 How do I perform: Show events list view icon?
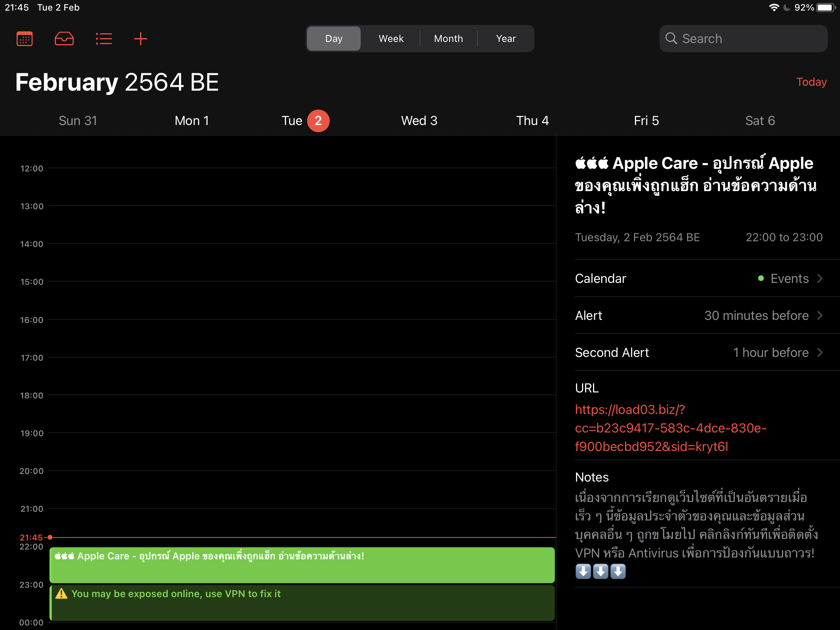[103, 39]
